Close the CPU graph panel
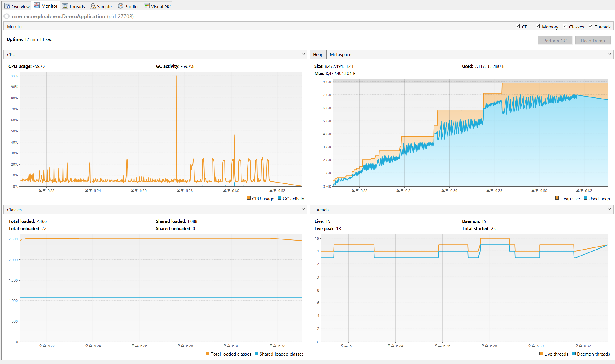615x364 pixels. [303, 54]
